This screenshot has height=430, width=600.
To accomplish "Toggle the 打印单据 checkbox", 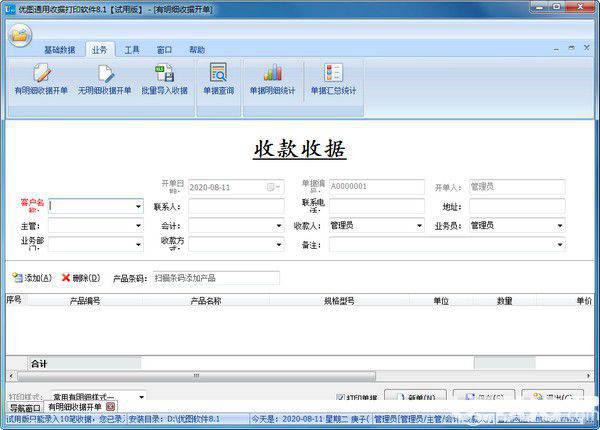I will (x=340, y=397).
